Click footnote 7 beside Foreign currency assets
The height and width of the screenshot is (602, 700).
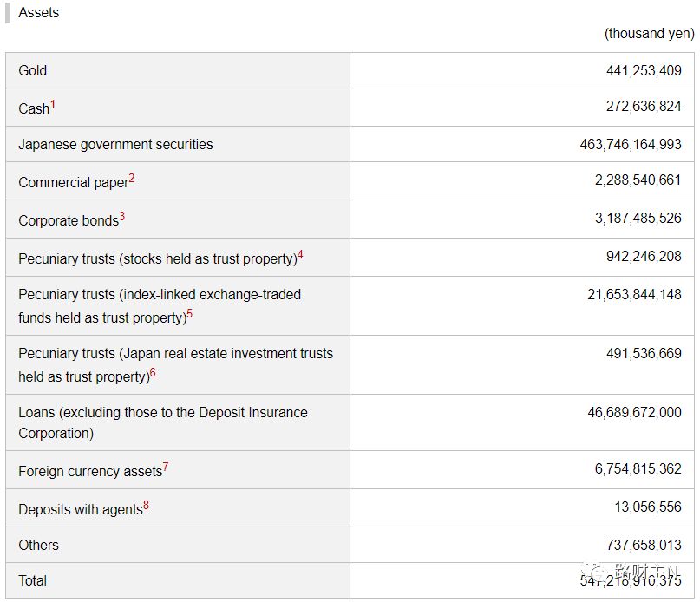[166, 467]
